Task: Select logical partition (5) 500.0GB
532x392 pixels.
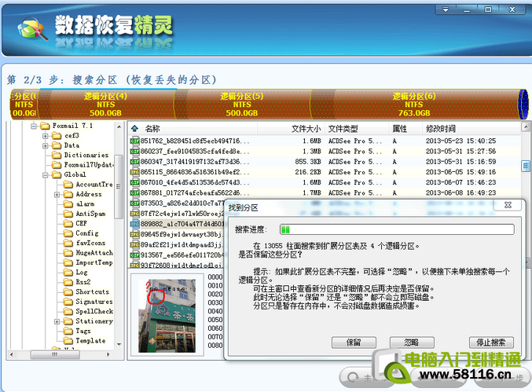Action: coord(242,104)
